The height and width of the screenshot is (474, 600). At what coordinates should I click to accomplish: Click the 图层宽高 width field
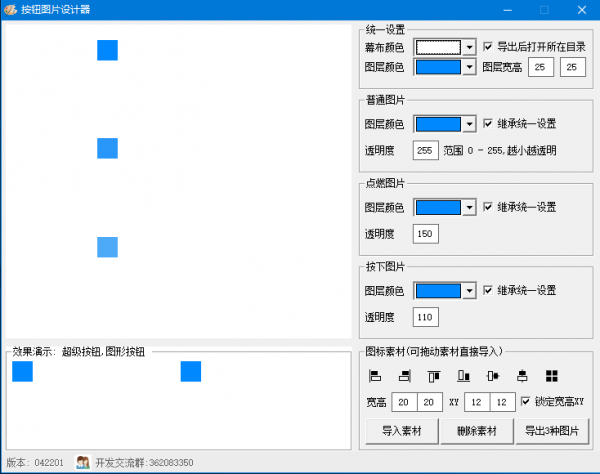(541, 67)
